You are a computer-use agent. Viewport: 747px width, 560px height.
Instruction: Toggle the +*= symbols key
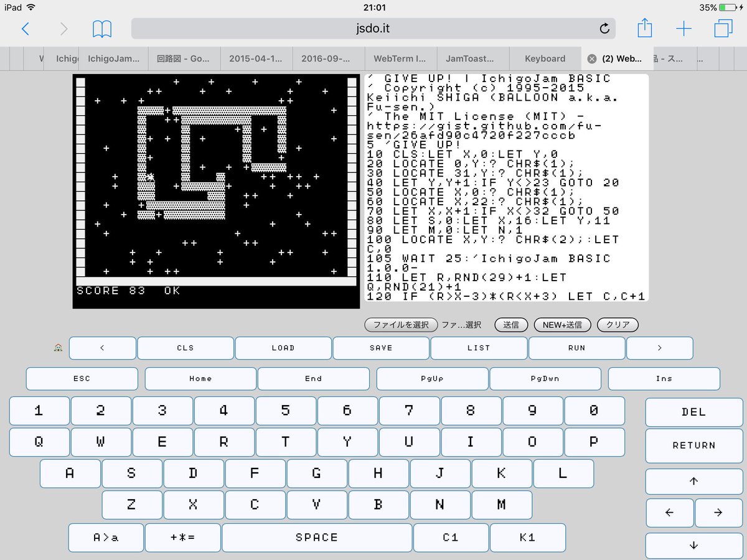[182, 538]
